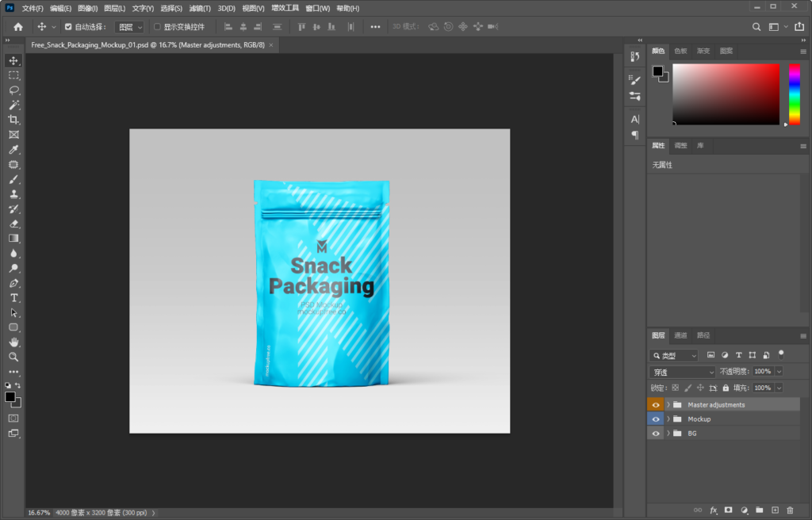The width and height of the screenshot is (812, 520).
Task: Open the Search magnifier icon at top right
Action: [x=756, y=27]
